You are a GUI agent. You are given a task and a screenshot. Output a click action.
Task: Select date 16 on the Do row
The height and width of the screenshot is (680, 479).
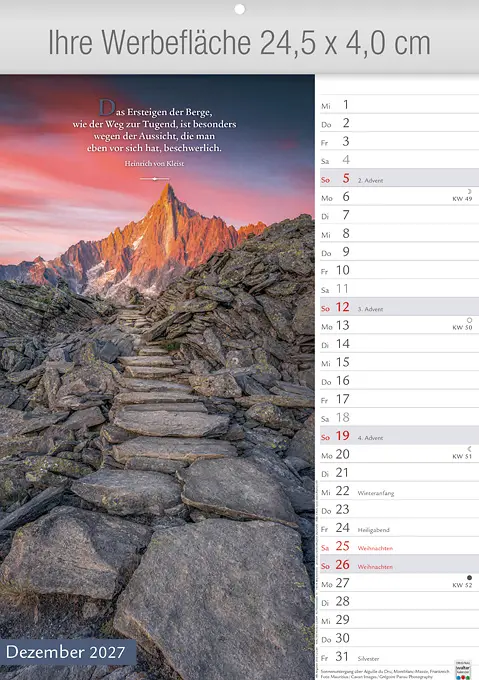point(342,380)
